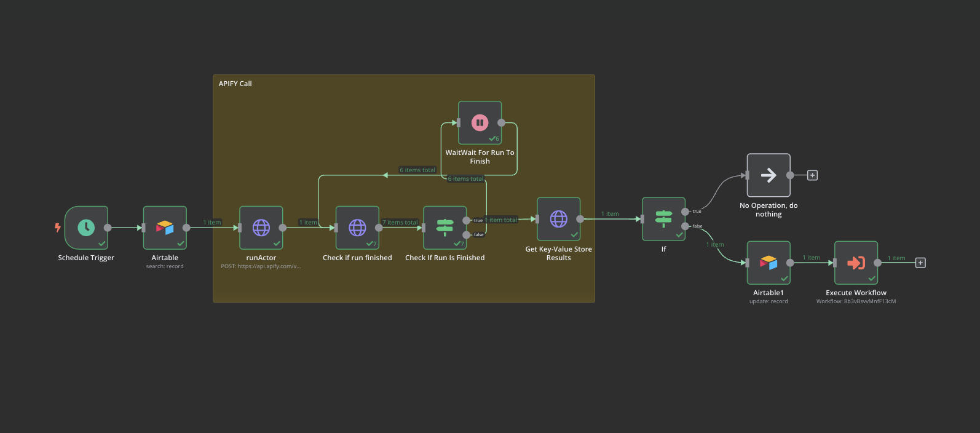Select the Wait For Run To Finish pause node
This screenshot has width=980, height=433.
480,123
